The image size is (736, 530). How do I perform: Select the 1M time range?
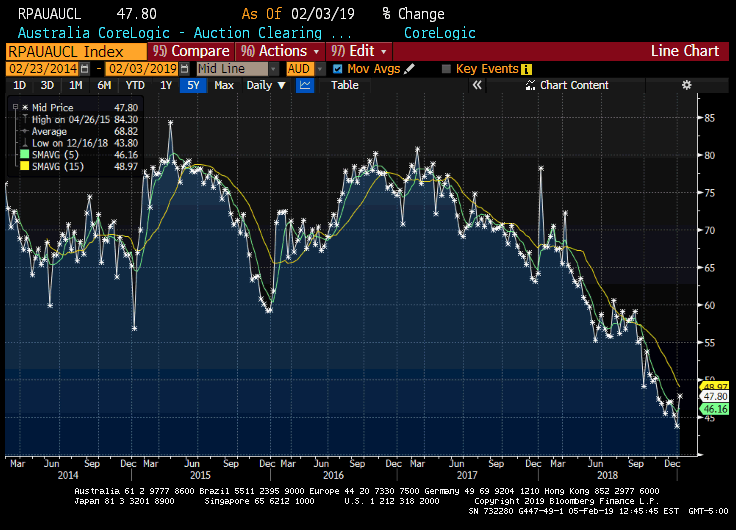[76, 85]
